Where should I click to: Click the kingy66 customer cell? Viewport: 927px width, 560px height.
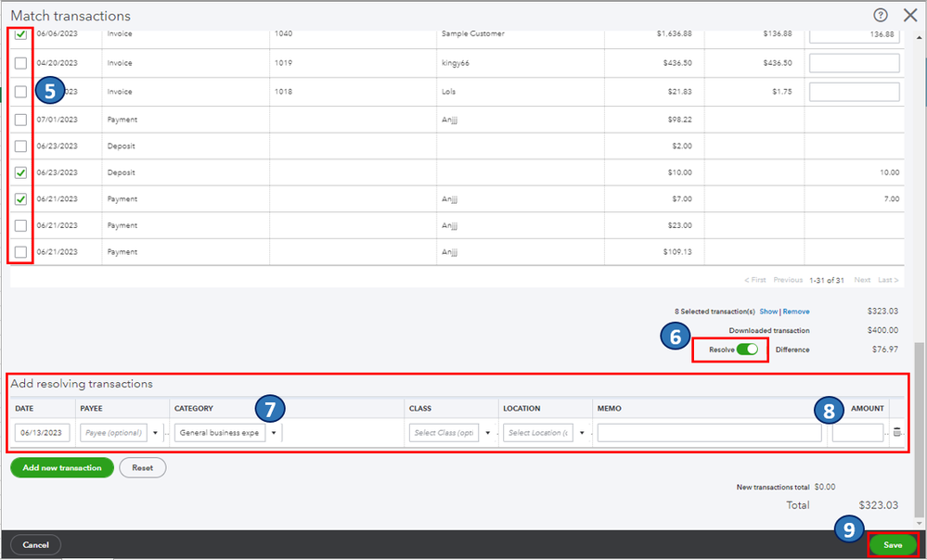click(x=456, y=63)
